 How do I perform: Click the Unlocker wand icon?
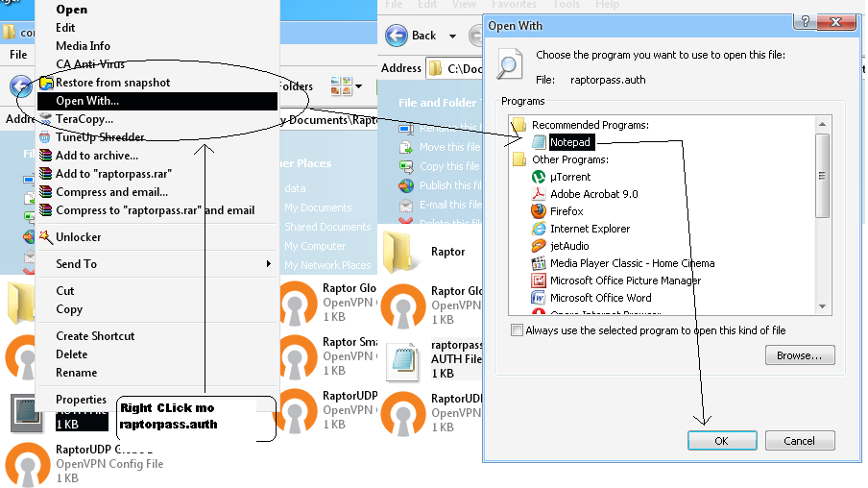46,237
